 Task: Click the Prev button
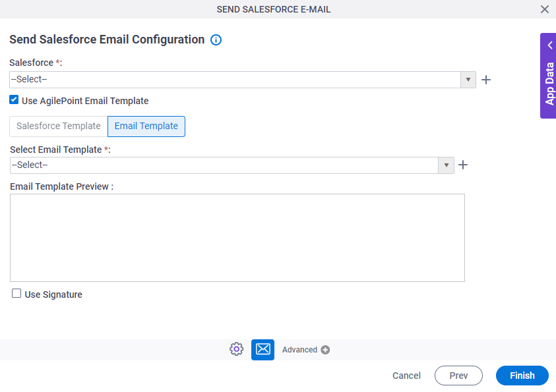[458, 376]
